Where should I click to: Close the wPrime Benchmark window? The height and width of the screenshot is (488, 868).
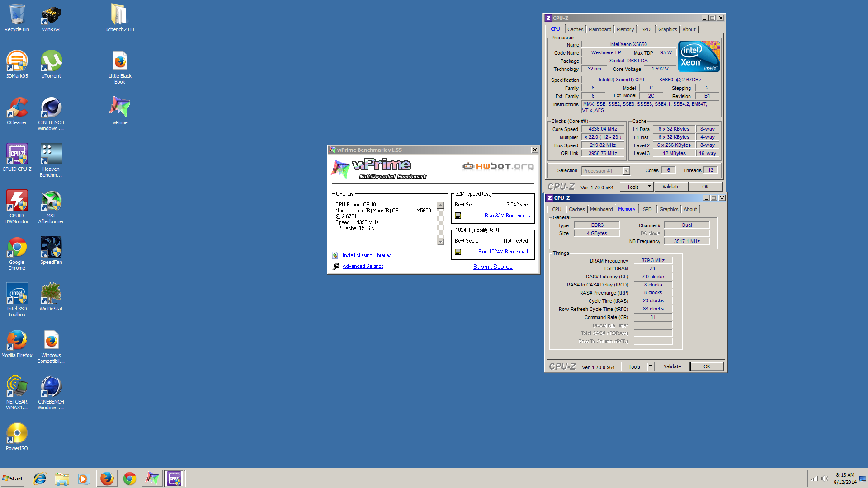pos(534,150)
